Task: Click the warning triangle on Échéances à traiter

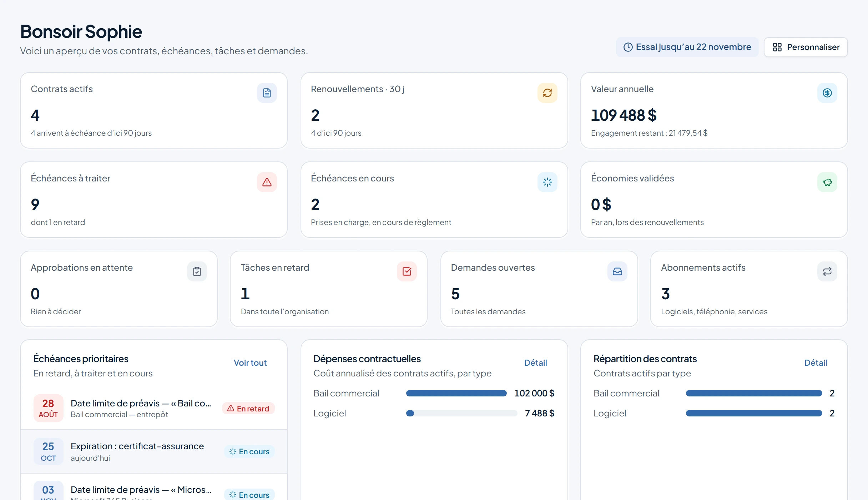Action: (267, 182)
